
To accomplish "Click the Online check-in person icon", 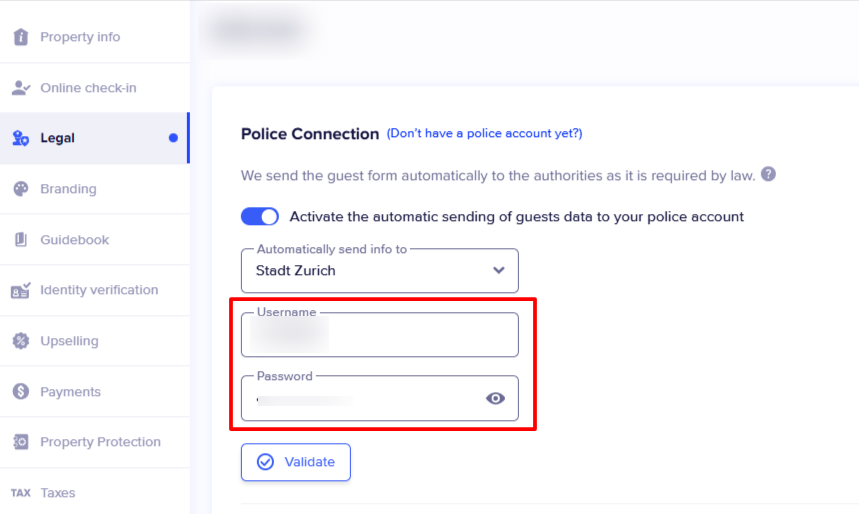I will (x=21, y=88).
